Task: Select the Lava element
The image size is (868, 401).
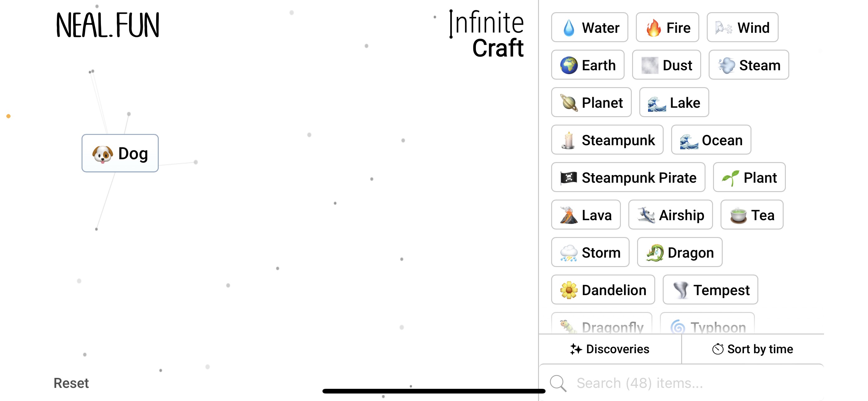Action: click(x=586, y=215)
